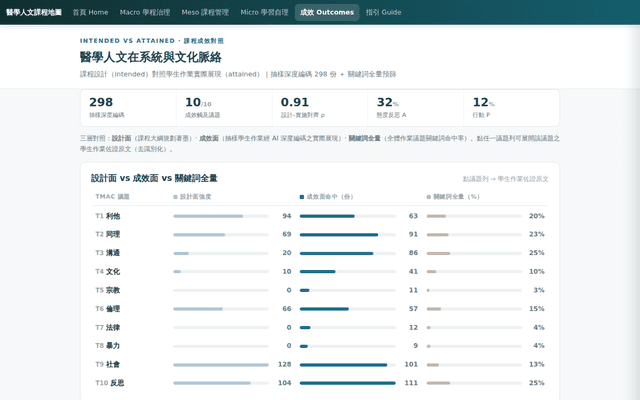Image resolution: width=640 pixels, height=400 pixels.
Task: Expand the T1 利他 topic row
Action: 320,216
